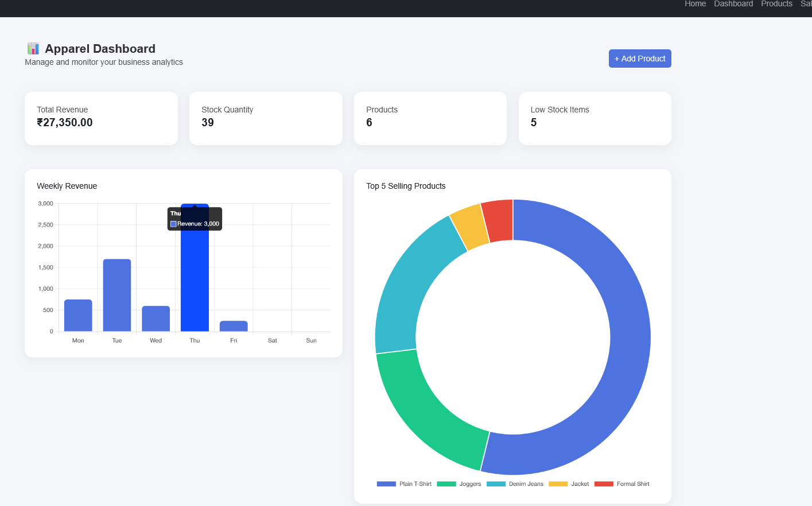
Task: Open the Total Revenue stat card
Action: (x=101, y=118)
